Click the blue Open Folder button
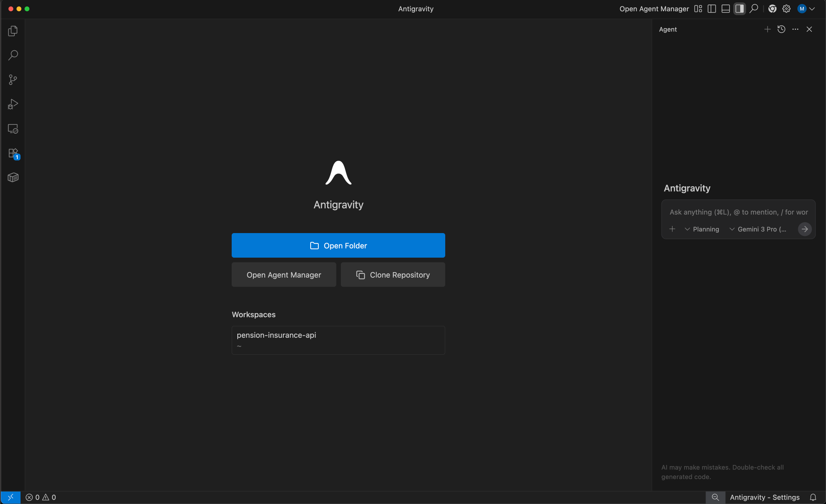This screenshot has height=504, width=826. point(338,246)
